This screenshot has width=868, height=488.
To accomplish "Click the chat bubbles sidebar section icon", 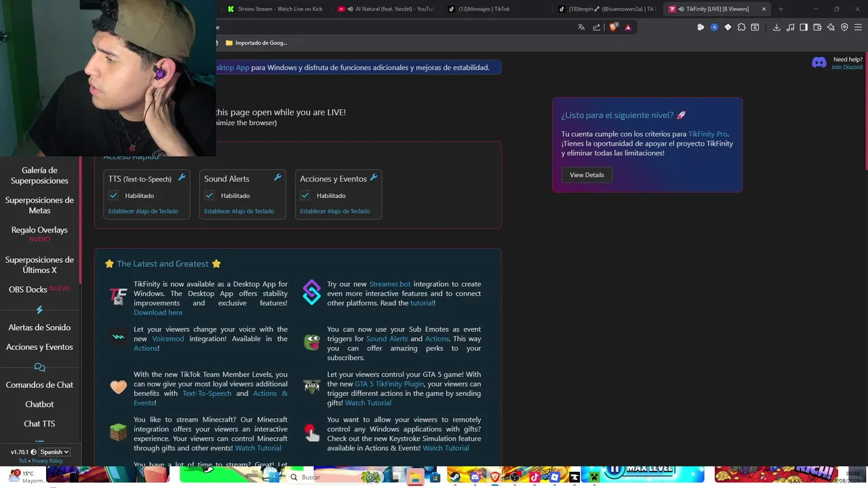I will pyautogui.click(x=39, y=367).
